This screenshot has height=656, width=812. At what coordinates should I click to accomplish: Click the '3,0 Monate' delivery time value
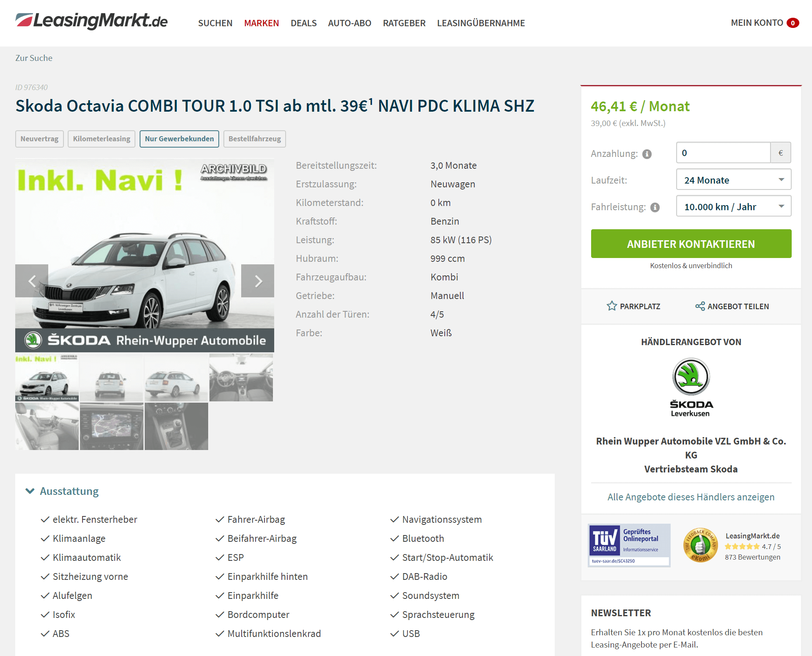tap(453, 165)
